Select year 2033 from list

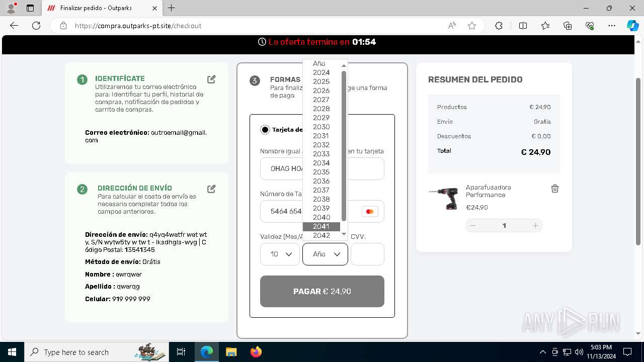pos(321,154)
